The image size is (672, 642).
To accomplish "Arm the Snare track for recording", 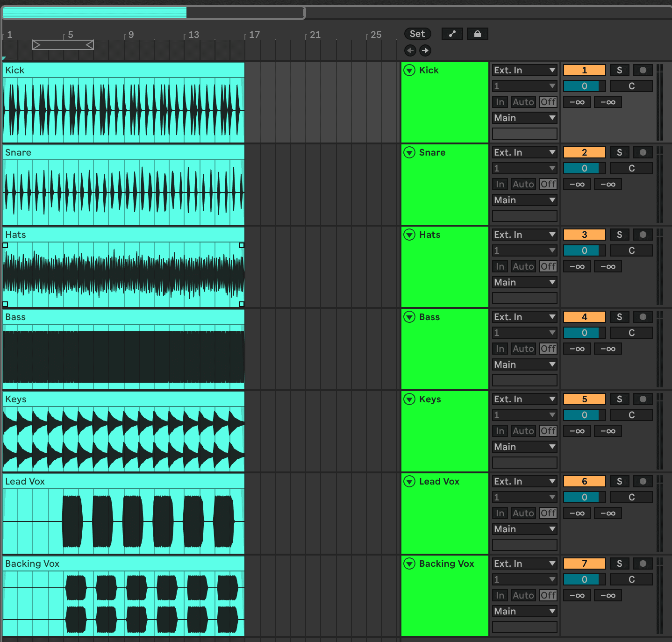I will [x=643, y=152].
